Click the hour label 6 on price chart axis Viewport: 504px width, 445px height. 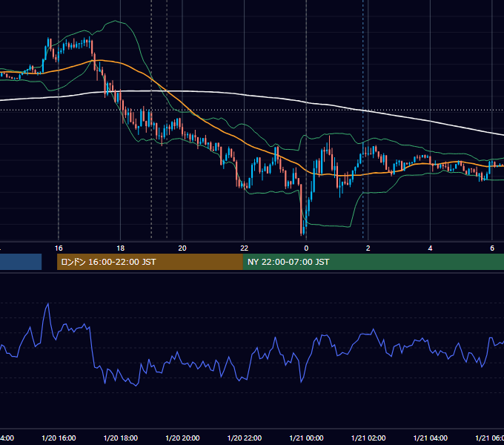(492, 248)
